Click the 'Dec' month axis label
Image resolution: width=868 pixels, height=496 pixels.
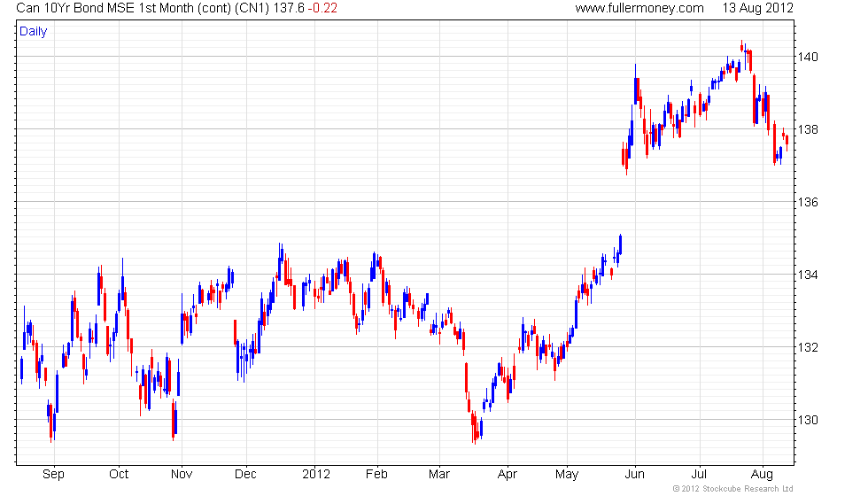click(245, 475)
